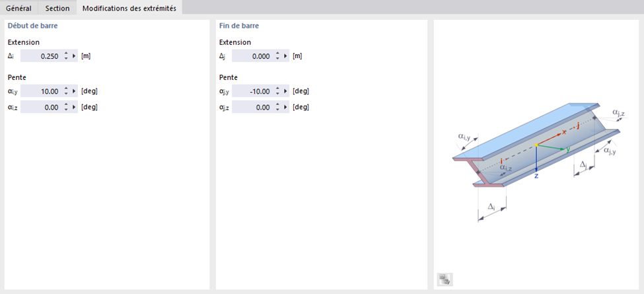Expand the arrow menu beside start αi,y
This screenshot has width=644, height=294.
(75, 91)
